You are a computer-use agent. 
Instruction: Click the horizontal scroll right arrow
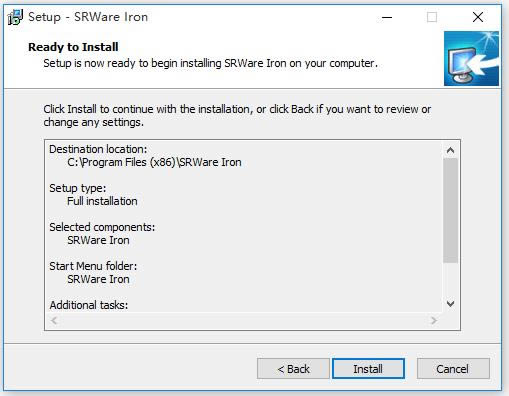point(433,321)
